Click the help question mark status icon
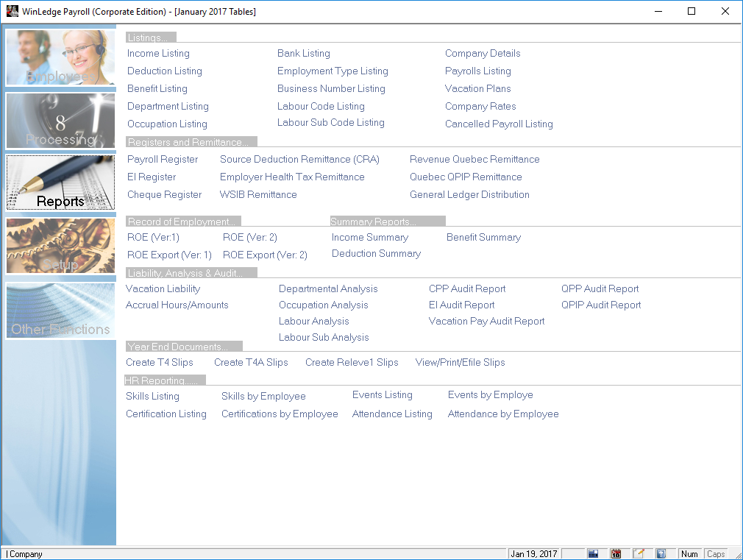 661,553
